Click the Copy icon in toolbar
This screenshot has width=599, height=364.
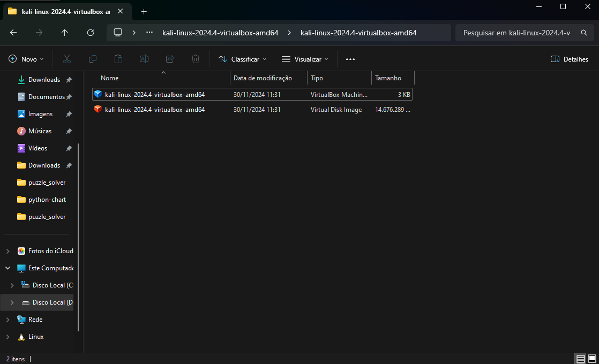93,59
